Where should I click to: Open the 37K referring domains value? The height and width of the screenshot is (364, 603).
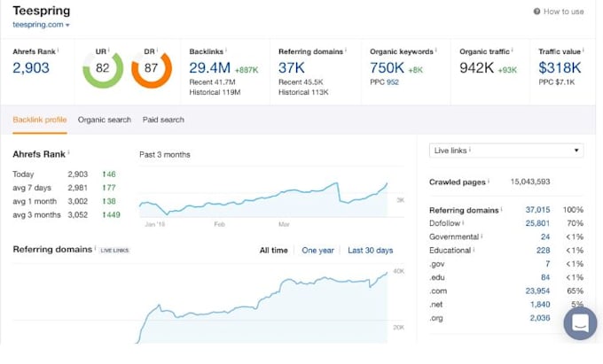tap(292, 68)
